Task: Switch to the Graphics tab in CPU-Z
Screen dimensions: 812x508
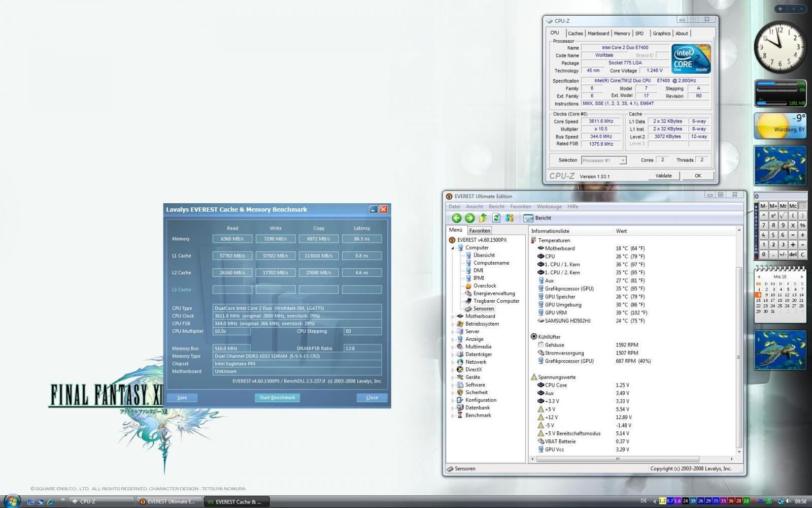Action: click(661, 34)
